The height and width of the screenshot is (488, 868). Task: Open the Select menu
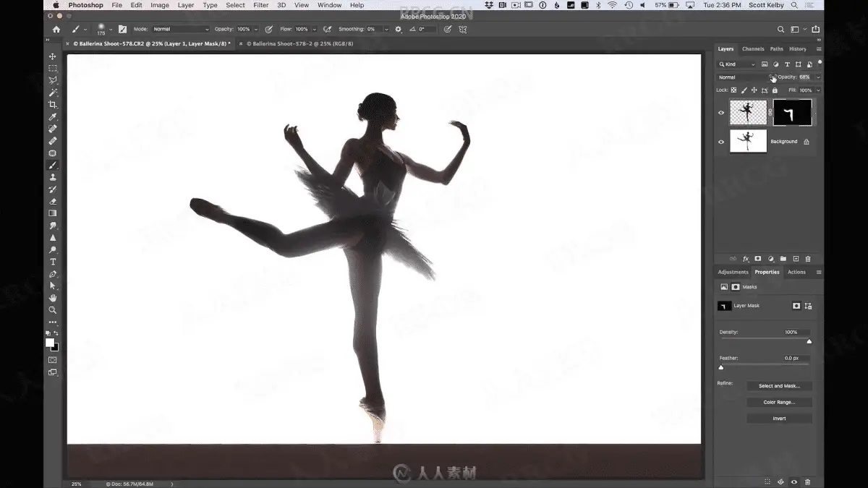pos(235,5)
